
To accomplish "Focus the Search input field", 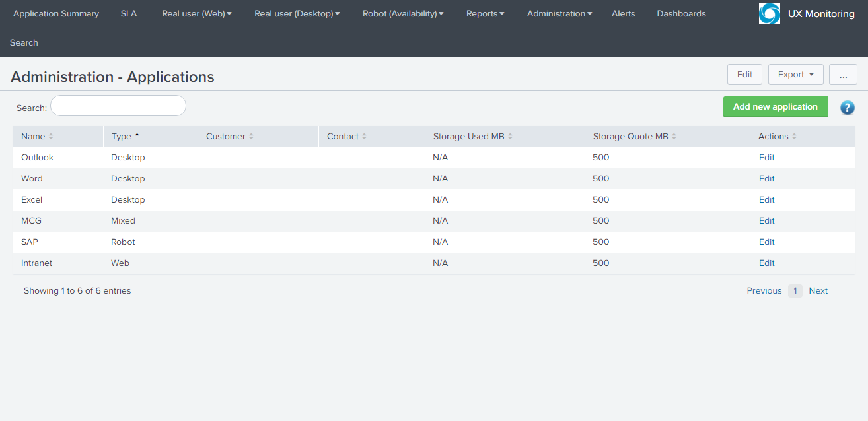I will (x=118, y=106).
